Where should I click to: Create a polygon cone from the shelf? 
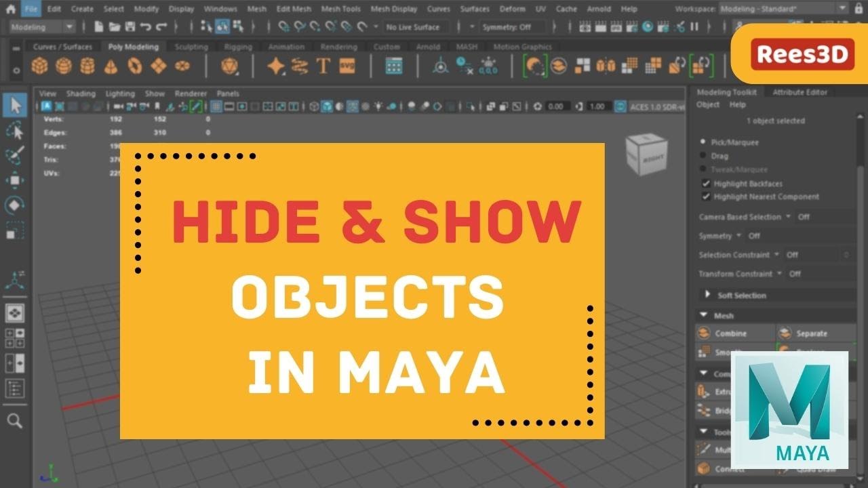111,66
